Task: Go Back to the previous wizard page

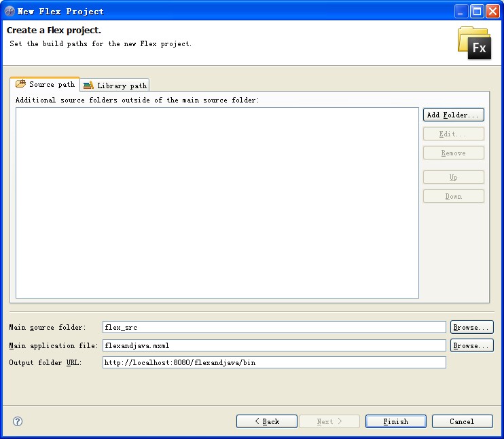Action: 267,421
